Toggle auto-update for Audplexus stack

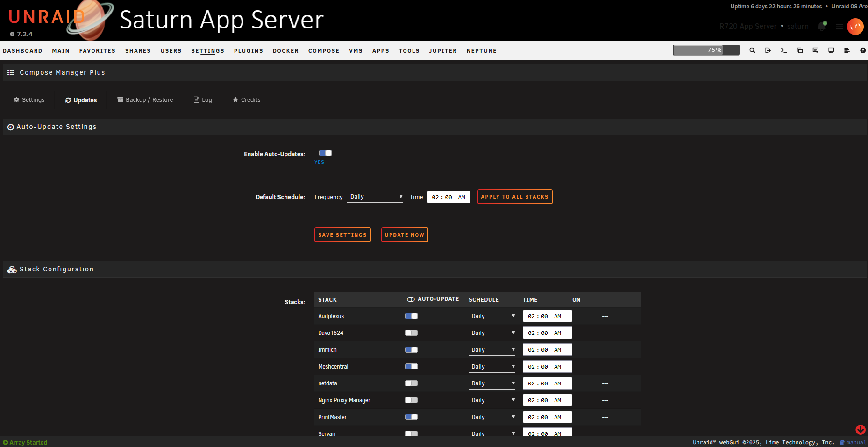[x=411, y=316]
